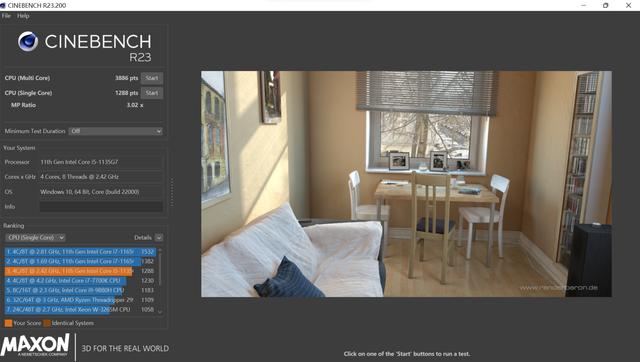Click the MP Ratio value 3.02 x
The image size is (640, 362).
pyautogui.click(x=135, y=105)
